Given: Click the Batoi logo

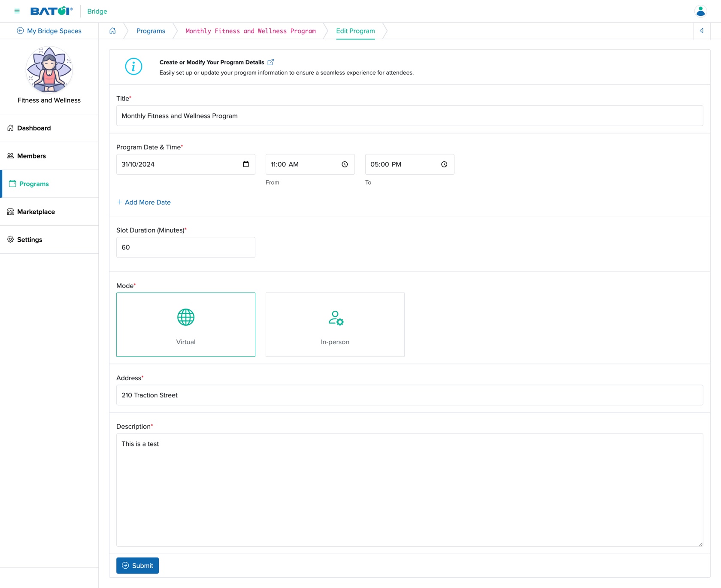Looking at the screenshot, I should tap(51, 11).
